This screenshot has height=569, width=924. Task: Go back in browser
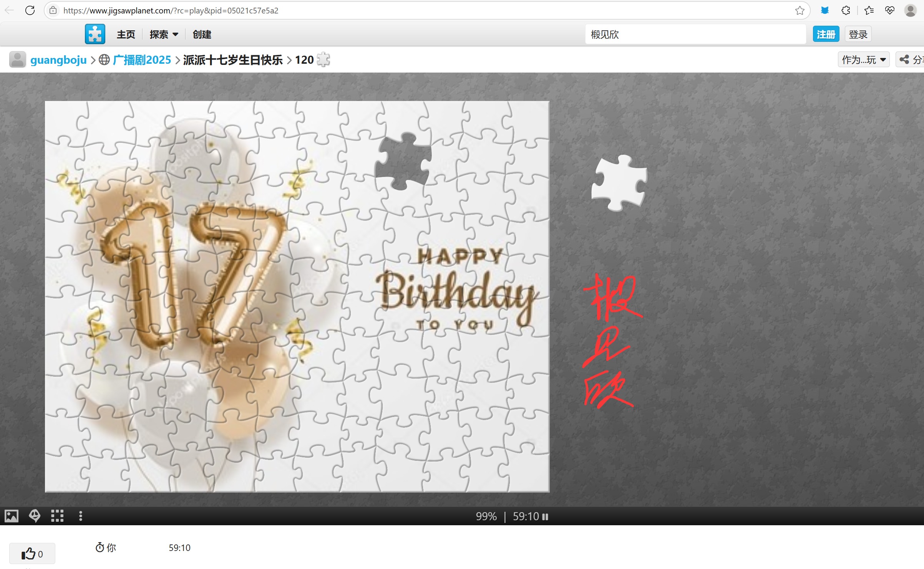click(x=9, y=10)
